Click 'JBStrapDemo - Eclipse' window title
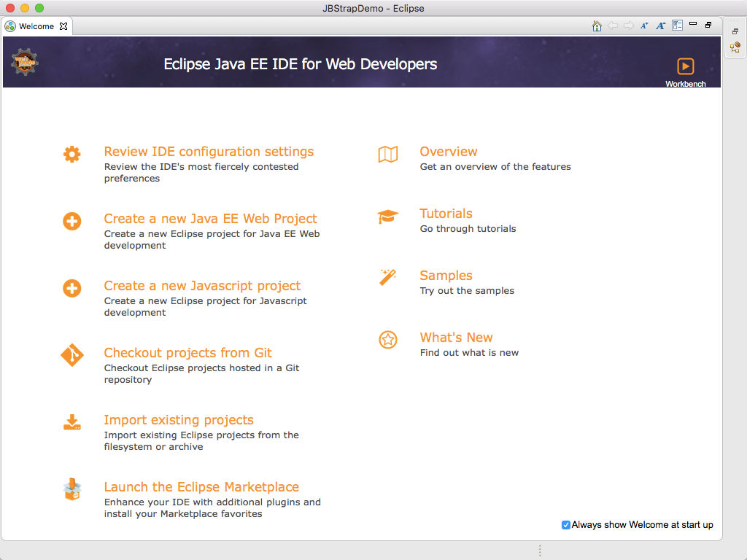 point(373,8)
